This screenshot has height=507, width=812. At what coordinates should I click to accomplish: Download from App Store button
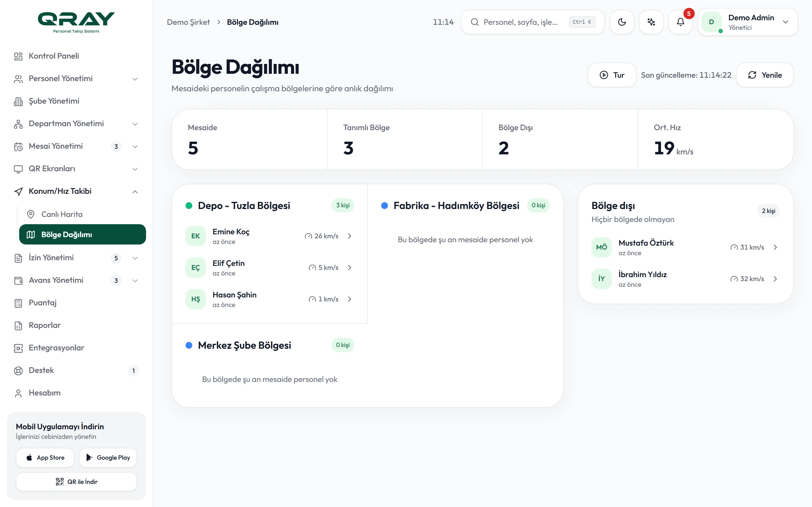(45, 457)
